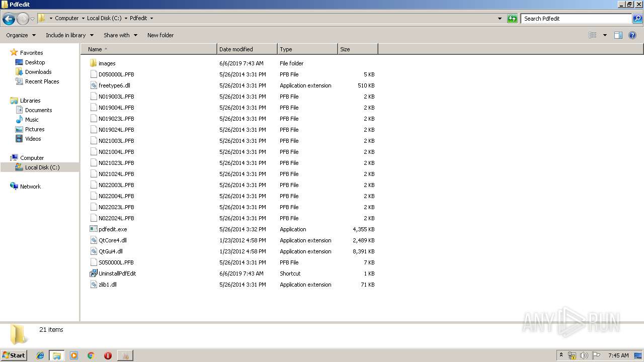Click the Back navigation arrow
The image size is (644, 362).
pyautogui.click(x=9, y=19)
